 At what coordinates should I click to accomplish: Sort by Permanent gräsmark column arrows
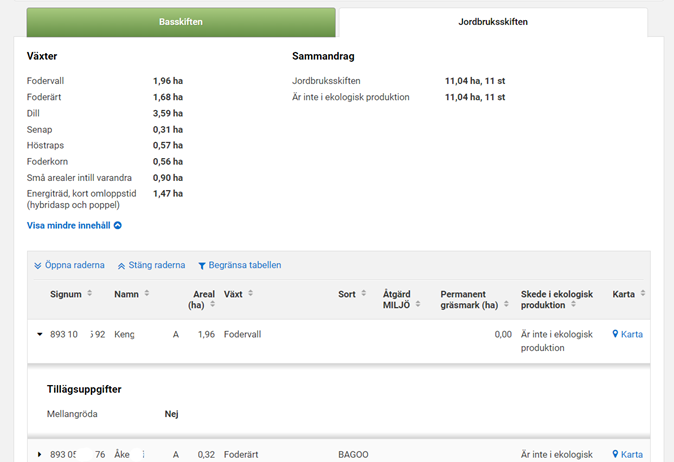point(505,305)
